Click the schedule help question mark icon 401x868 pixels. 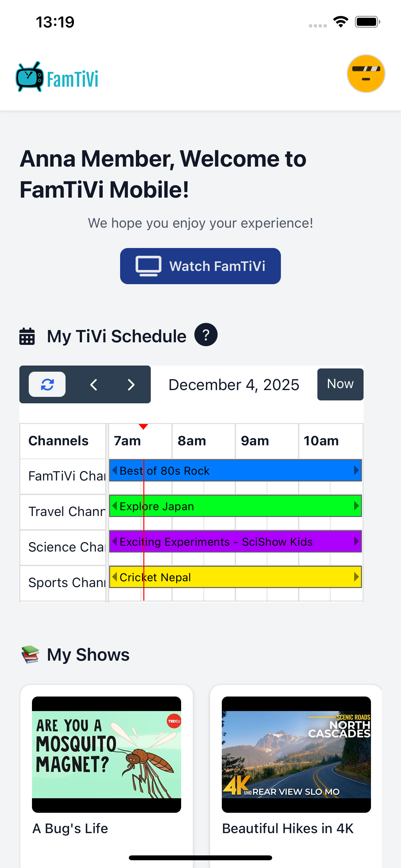coord(206,335)
